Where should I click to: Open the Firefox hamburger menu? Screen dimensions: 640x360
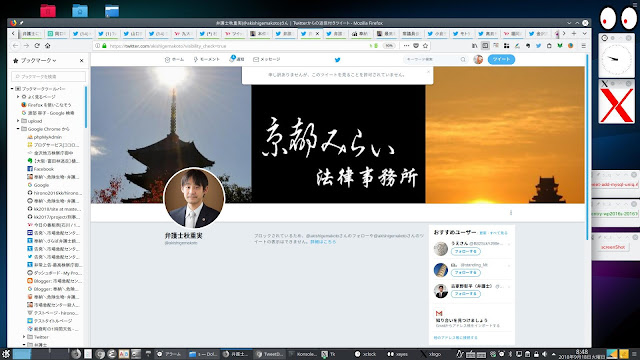[x=584, y=46]
